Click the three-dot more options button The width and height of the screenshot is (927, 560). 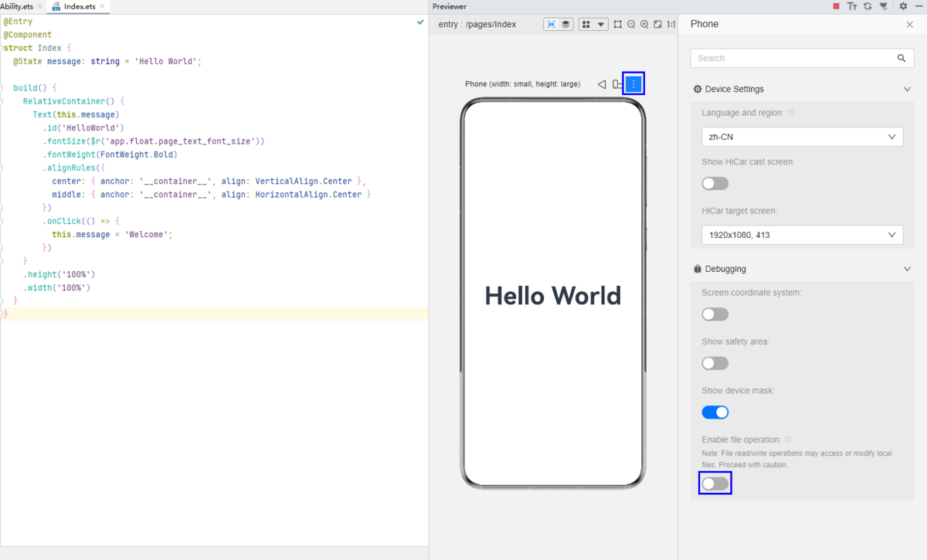click(x=633, y=84)
